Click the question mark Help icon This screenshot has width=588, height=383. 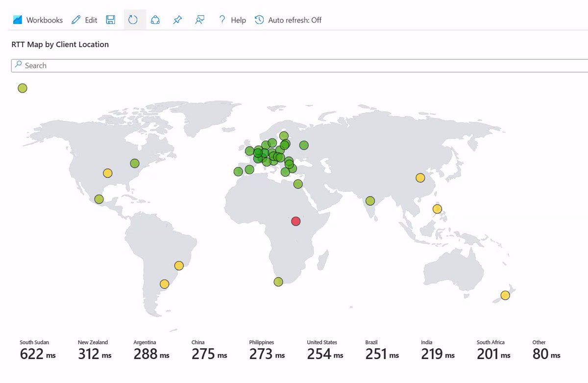coord(222,20)
